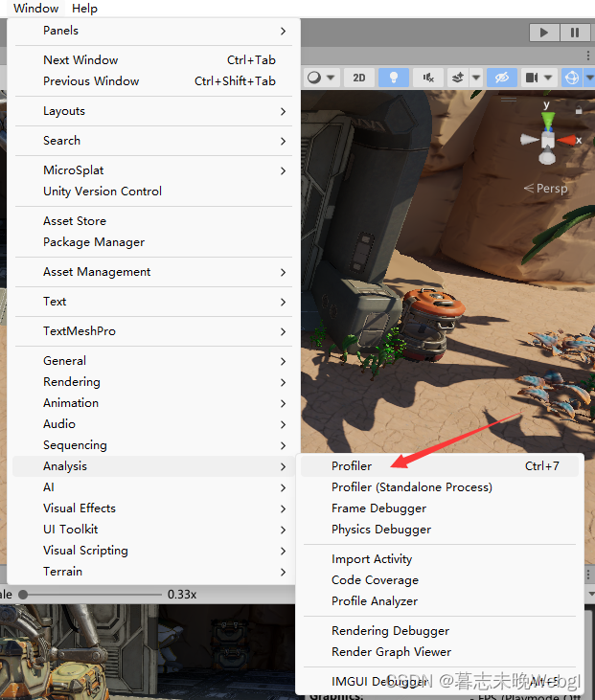Select Previous Window menu item
This screenshot has height=700, width=595.
153,81
